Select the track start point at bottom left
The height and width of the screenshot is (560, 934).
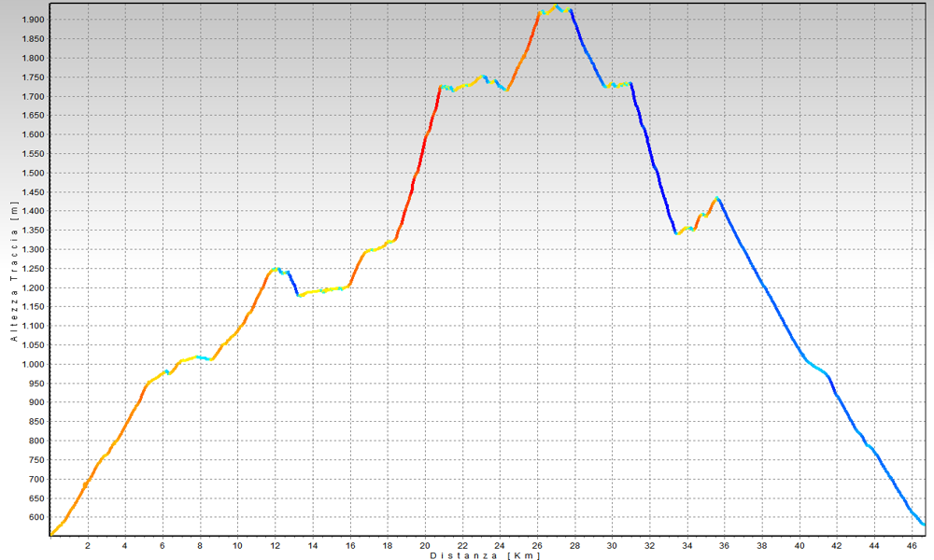click(52, 534)
